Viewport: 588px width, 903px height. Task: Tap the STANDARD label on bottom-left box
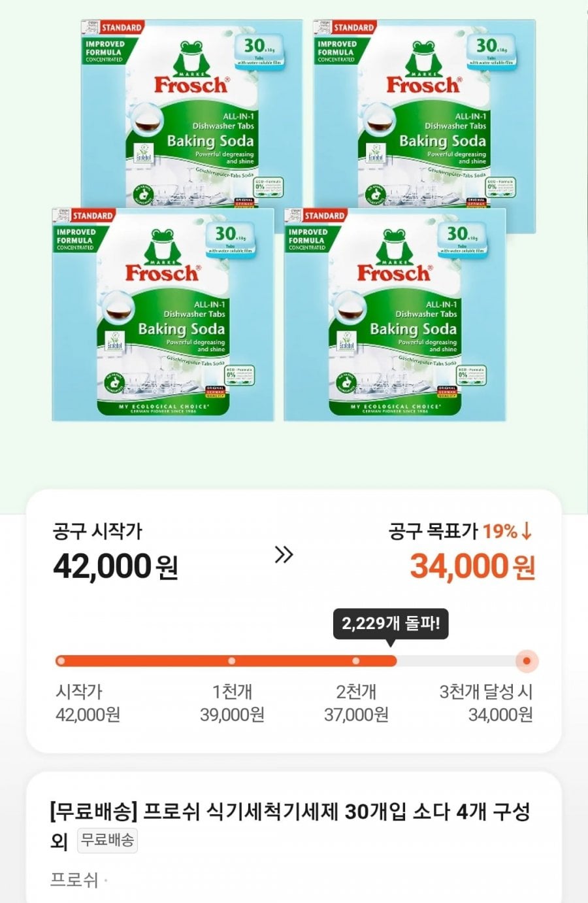[92, 215]
